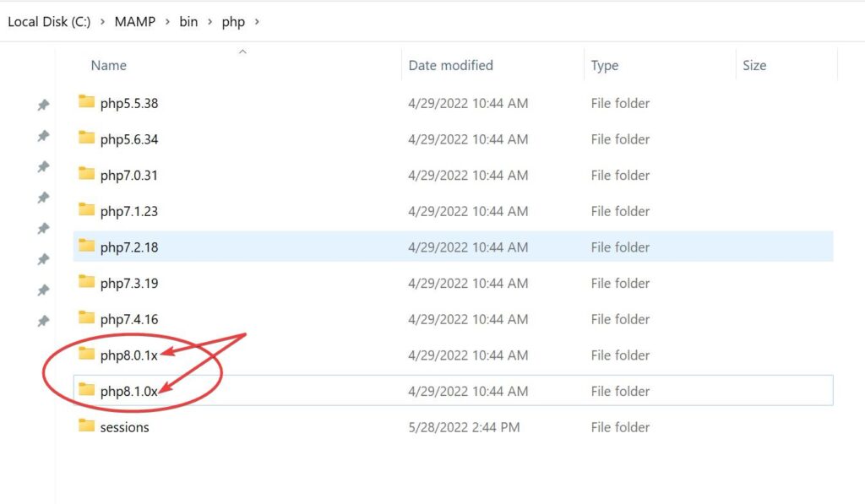Navigate to bin in the address bar
The width and height of the screenshot is (865, 504).
[188, 21]
